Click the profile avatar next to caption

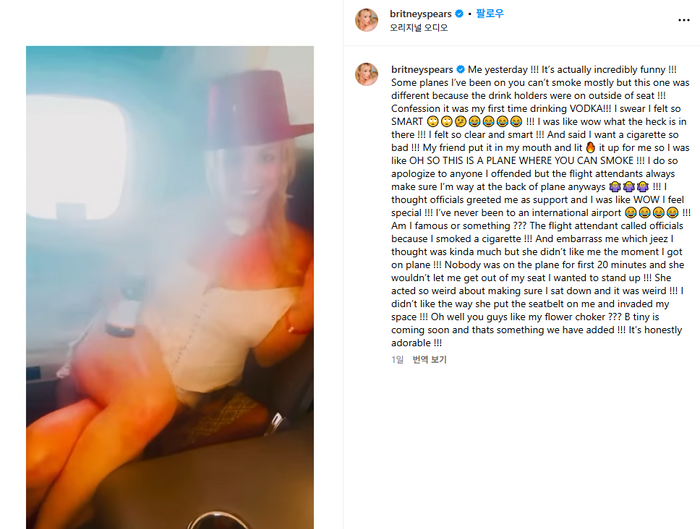366,74
